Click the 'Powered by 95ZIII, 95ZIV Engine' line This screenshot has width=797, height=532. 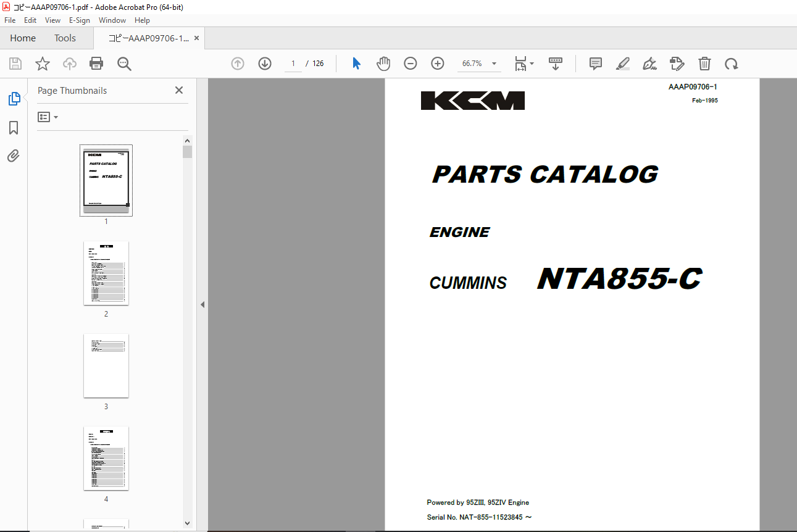(478, 502)
